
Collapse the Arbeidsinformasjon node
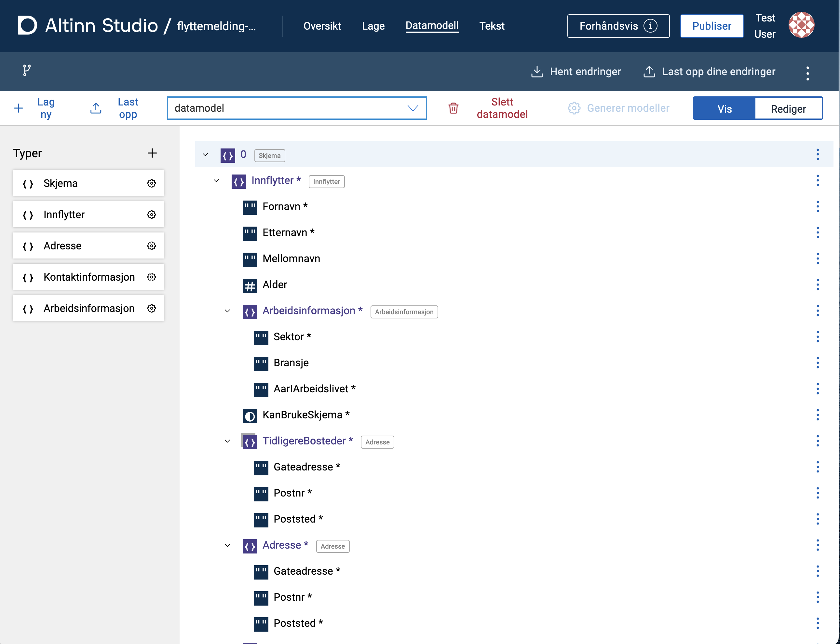pos(227,311)
